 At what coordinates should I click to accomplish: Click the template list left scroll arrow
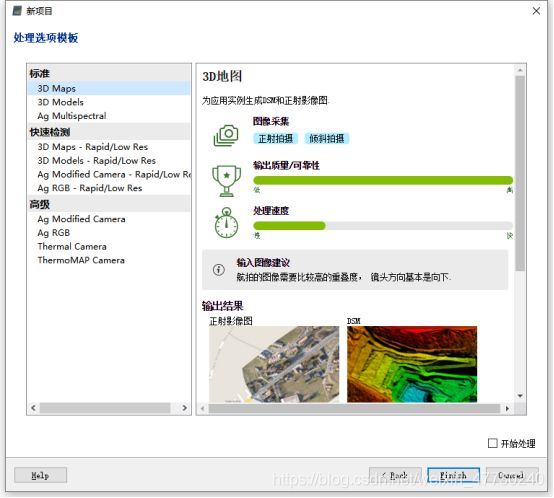(33, 408)
